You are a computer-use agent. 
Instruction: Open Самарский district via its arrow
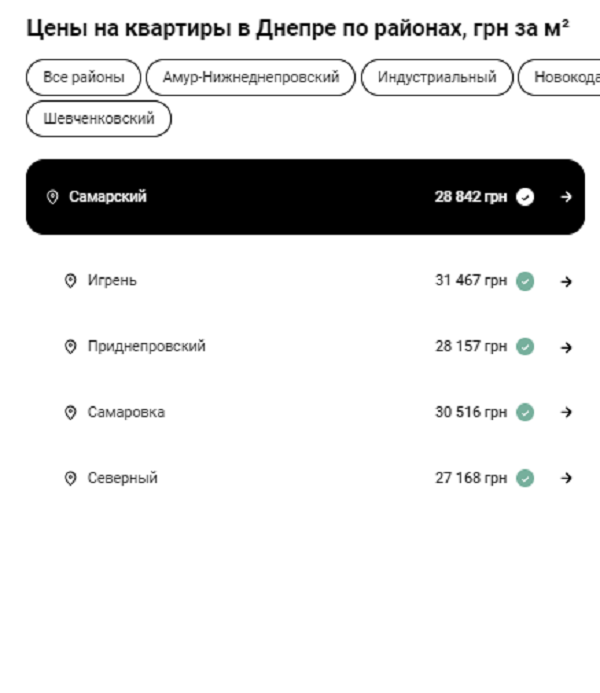[x=566, y=197]
